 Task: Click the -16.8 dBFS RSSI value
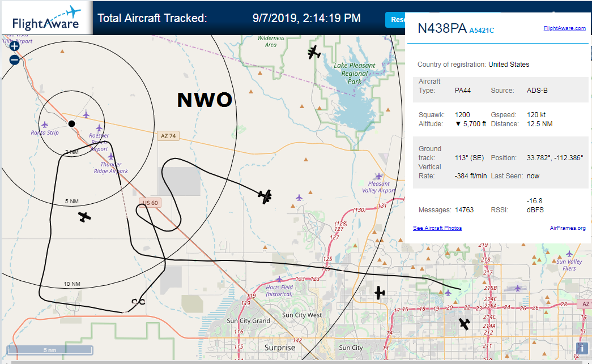pos(535,205)
